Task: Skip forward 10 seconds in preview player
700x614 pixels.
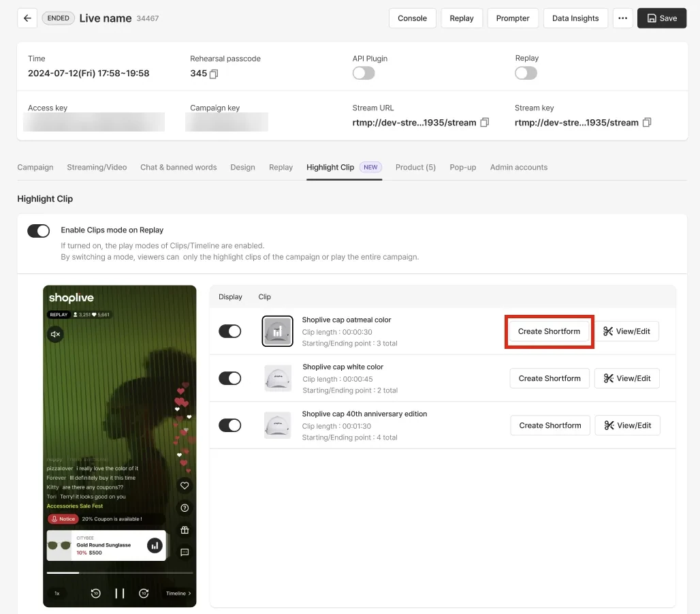Action: pyautogui.click(x=144, y=594)
